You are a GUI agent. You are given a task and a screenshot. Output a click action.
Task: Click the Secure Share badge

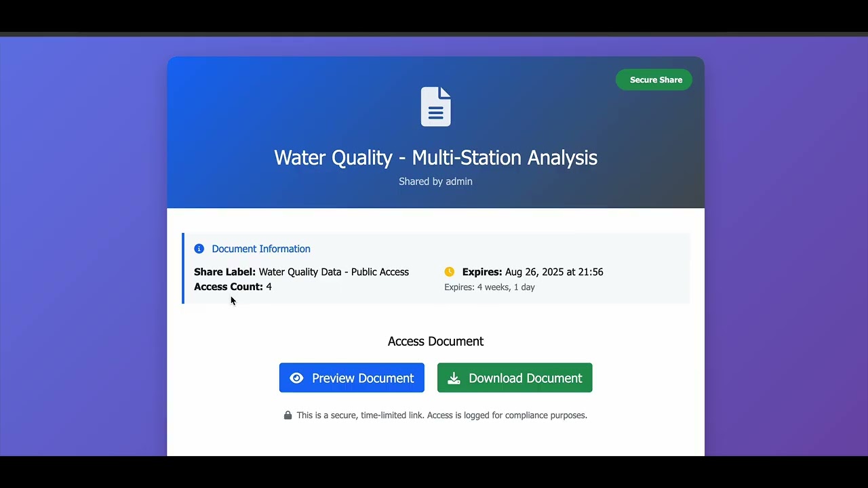point(654,80)
